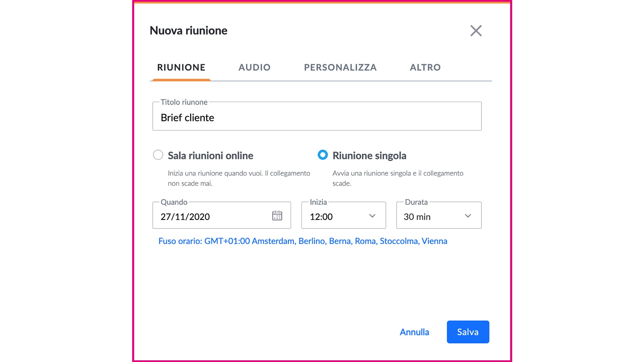644x362 pixels.
Task: Close the Nuova riunione dialog
Action: point(476,31)
